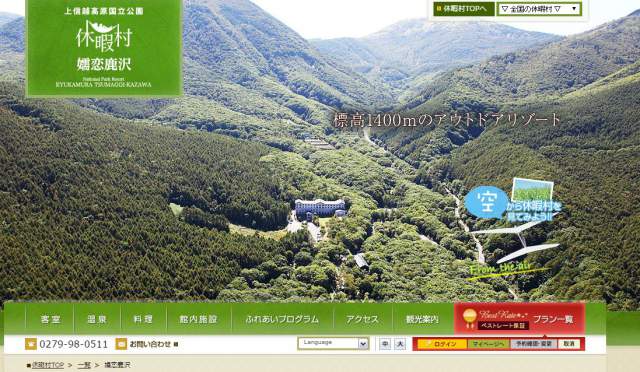Image resolution: width=640 pixels, height=372 pixels.
Task: Follow the 休暇村TOP breadcrumb link
Action: pos(48,365)
